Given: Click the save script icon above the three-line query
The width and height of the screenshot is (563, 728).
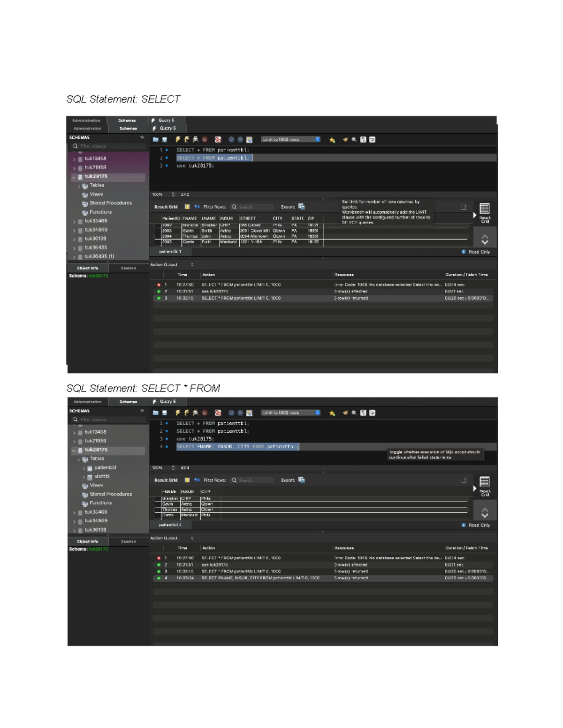Looking at the screenshot, I should pos(165,140).
